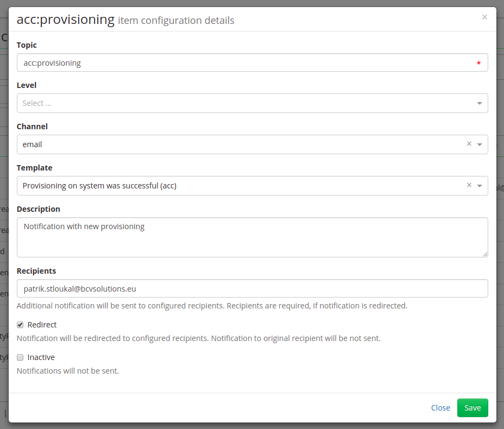The width and height of the screenshot is (504, 429).
Task: Click the email value in Channel
Action: 32,144
